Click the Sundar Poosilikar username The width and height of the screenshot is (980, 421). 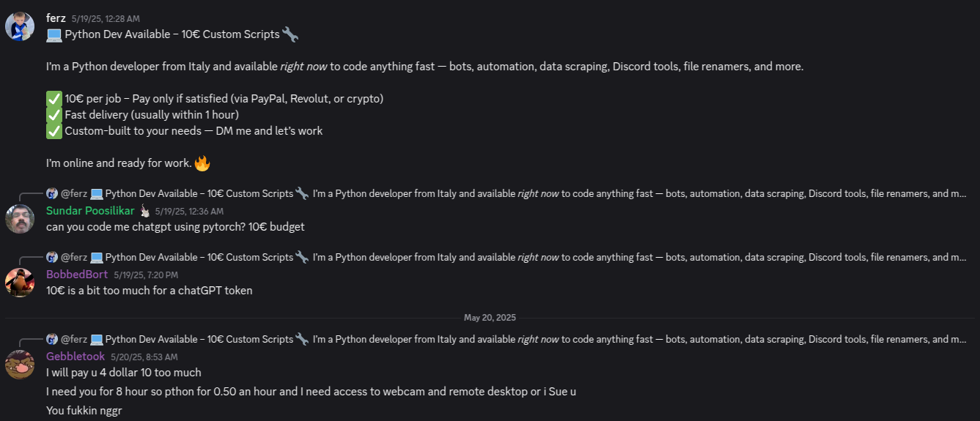[x=90, y=211]
